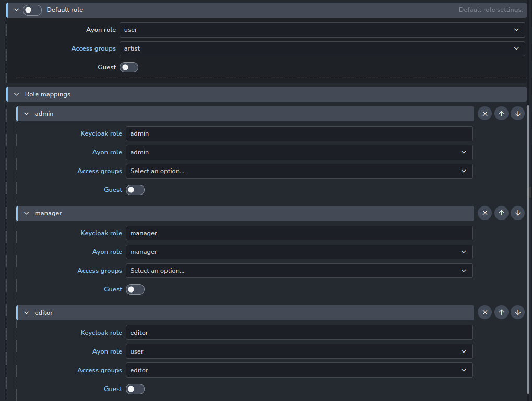
Task: Toggle Guest for the admin mapping
Action: 135,189
